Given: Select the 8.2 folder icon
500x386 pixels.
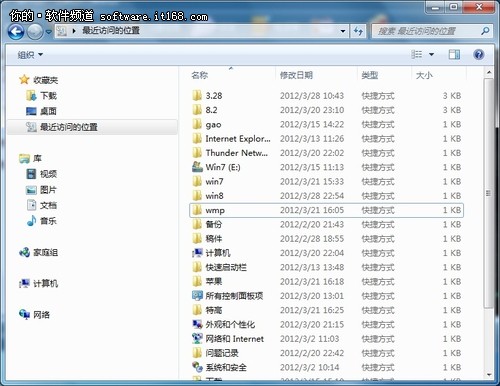Looking at the screenshot, I should pyautogui.click(x=197, y=110).
